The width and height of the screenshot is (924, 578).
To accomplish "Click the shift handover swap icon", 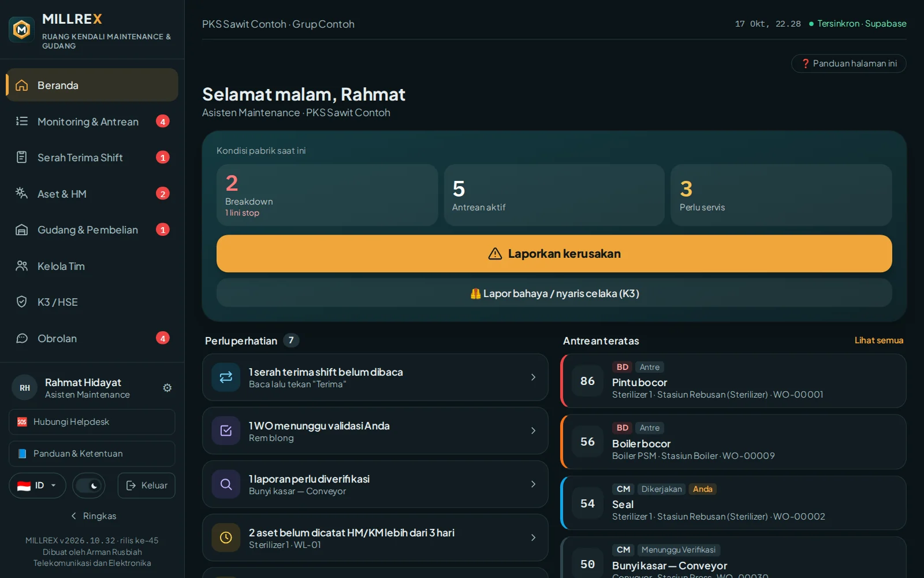I will click(226, 377).
